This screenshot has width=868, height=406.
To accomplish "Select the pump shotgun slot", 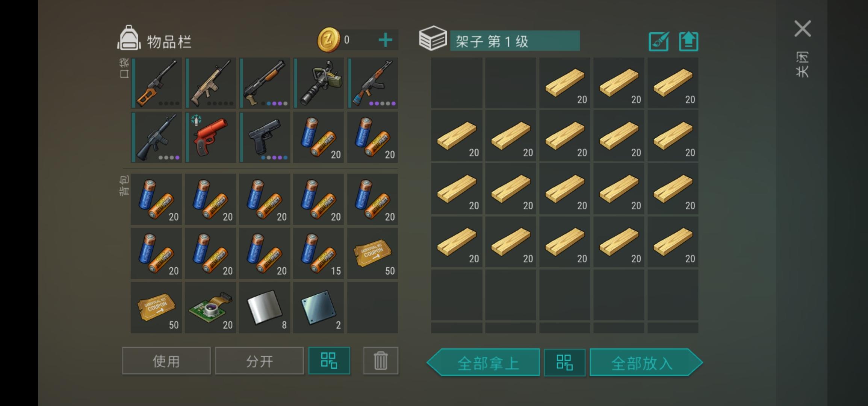I will point(265,83).
